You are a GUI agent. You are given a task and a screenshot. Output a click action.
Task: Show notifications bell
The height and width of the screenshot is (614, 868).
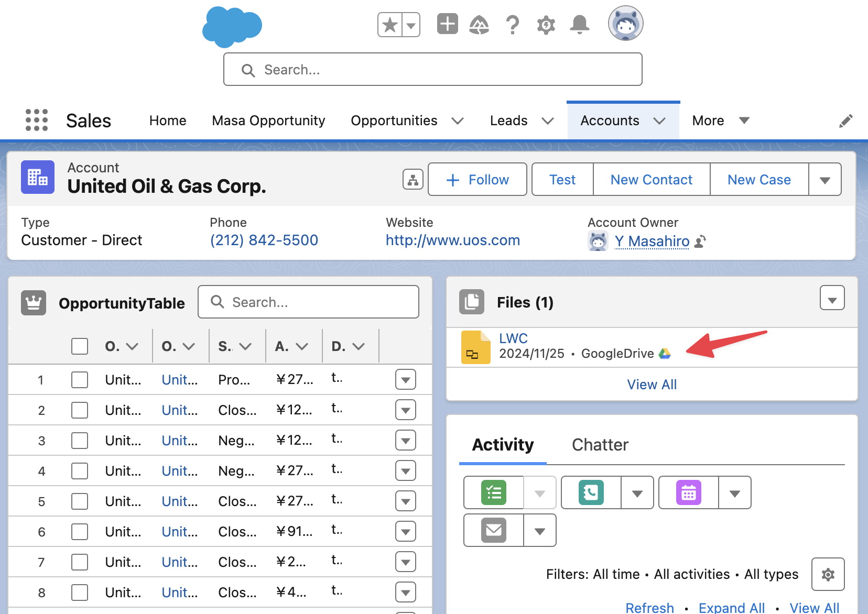[580, 25]
